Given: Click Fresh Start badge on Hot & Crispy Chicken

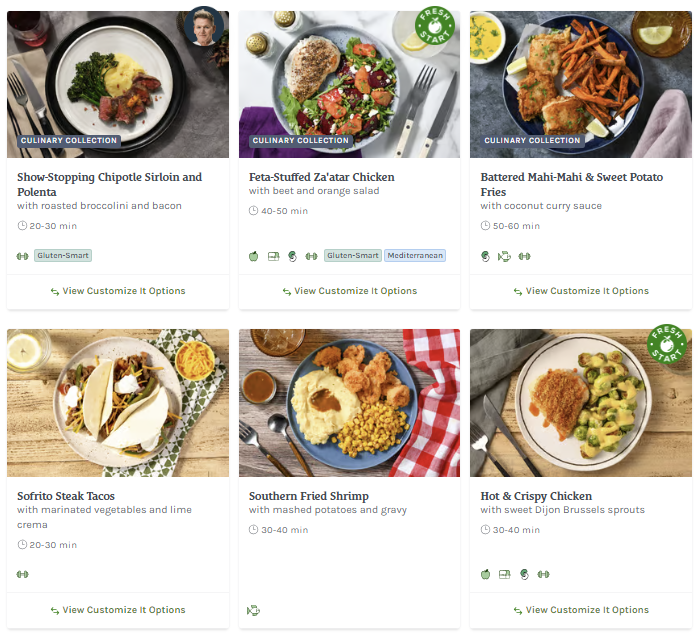Looking at the screenshot, I should 667,345.
